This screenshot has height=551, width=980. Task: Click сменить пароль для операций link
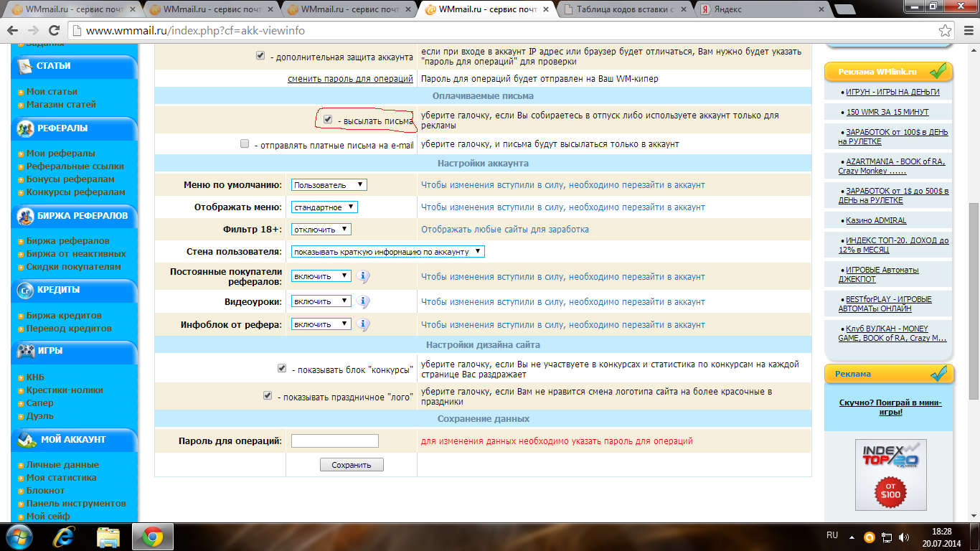[x=350, y=78]
